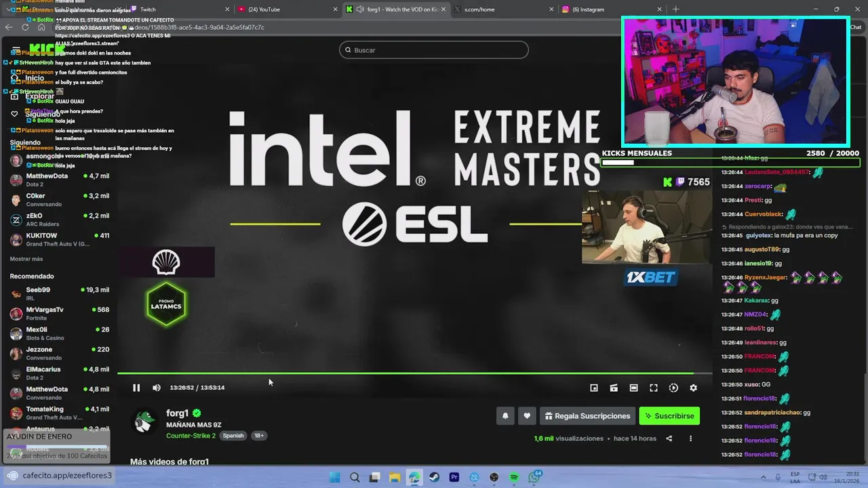Open zEkO ARC Raiders channel
The height and width of the screenshot is (488, 868).
[x=59, y=220]
